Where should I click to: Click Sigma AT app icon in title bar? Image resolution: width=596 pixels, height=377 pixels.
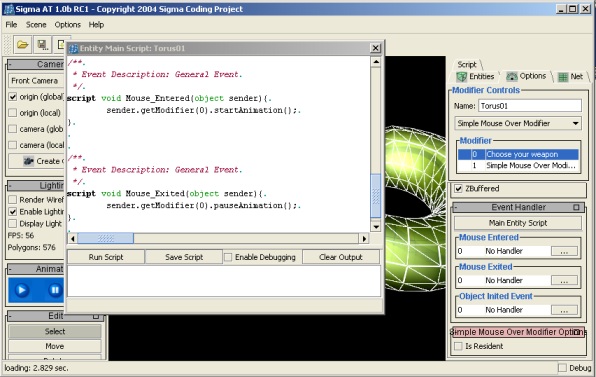click(x=8, y=9)
